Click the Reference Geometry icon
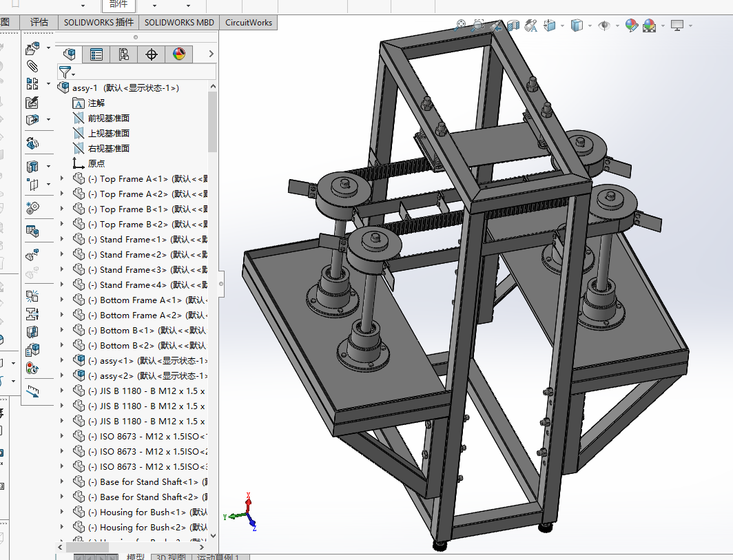Viewport: 733px width, 560px height. click(x=32, y=184)
